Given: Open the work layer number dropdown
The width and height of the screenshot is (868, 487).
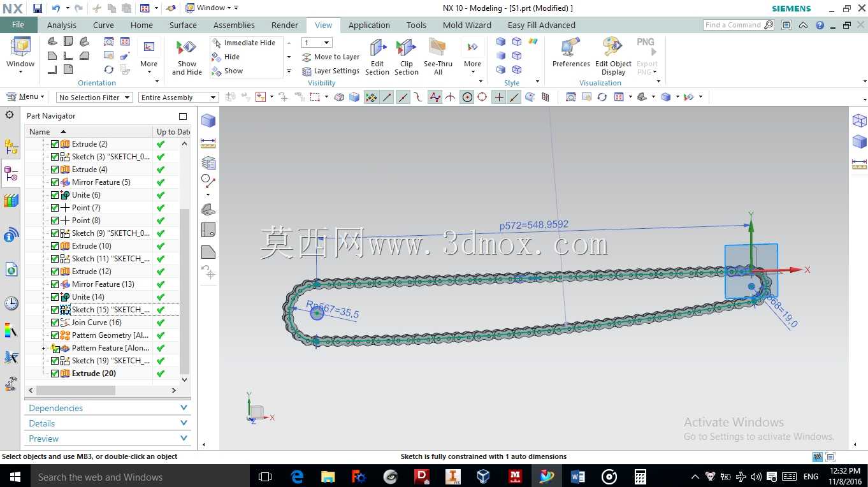Looking at the screenshot, I should pos(317,43).
